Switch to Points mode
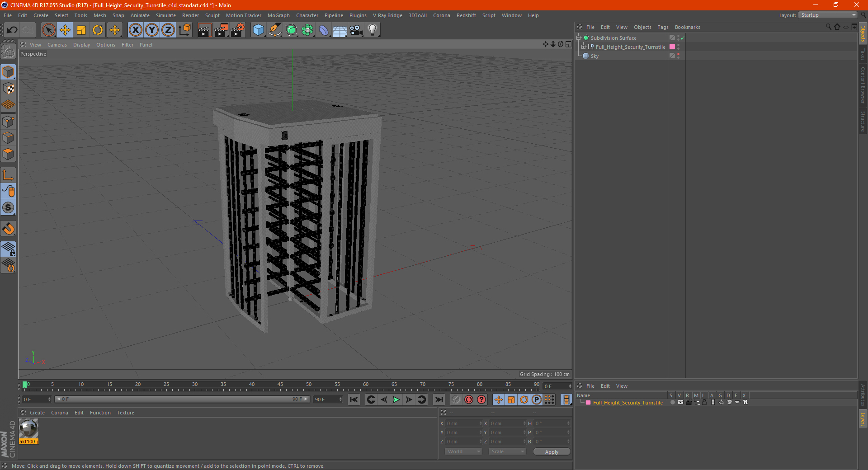This screenshot has width=868, height=470. point(8,122)
